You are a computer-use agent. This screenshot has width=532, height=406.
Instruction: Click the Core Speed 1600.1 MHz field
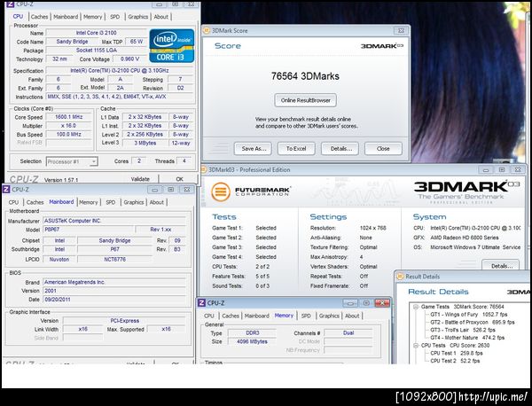tap(68, 117)
